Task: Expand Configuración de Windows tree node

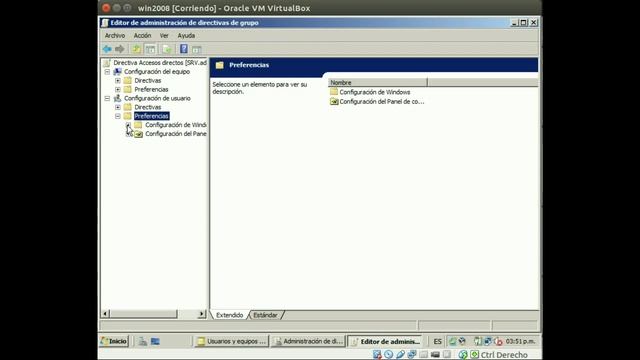Action: 128,125
